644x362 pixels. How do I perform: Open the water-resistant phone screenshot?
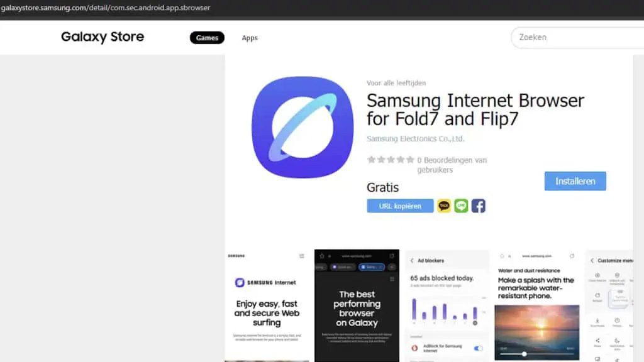point(537,306)
